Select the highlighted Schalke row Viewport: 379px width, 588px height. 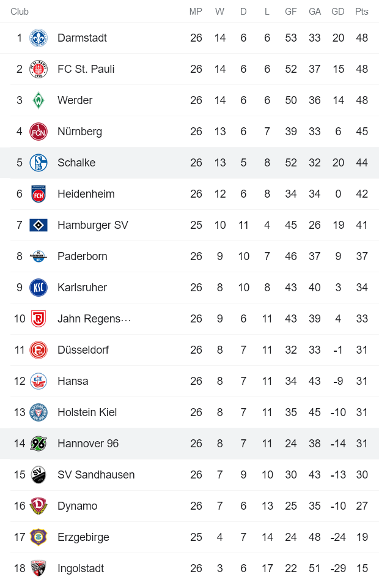point(189,163)
